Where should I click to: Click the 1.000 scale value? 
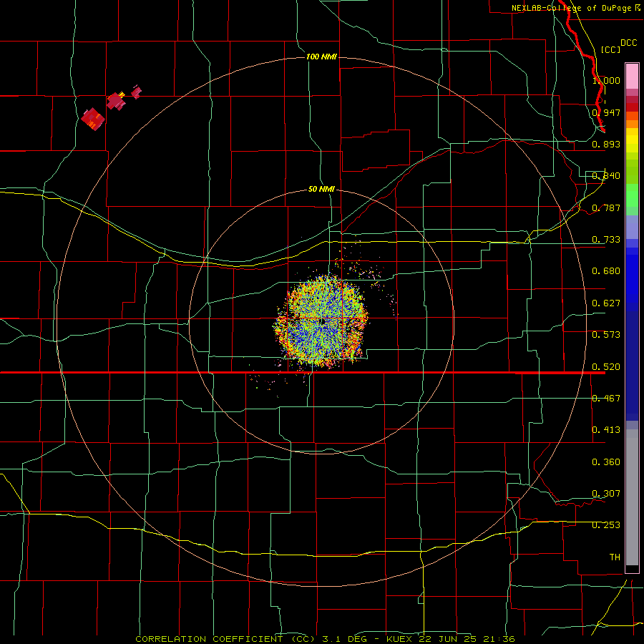(x=606, y=80)
